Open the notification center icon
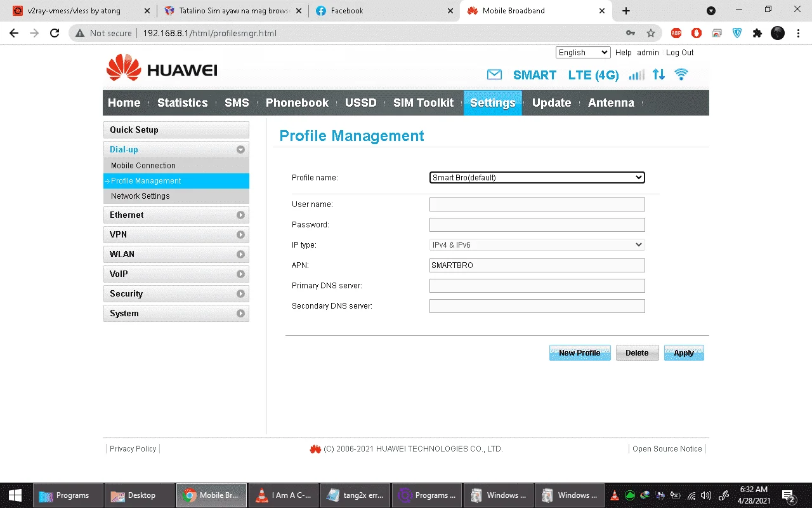Viewport: 812px width, 508px height. pyautogui.click(x=789, y=496)
